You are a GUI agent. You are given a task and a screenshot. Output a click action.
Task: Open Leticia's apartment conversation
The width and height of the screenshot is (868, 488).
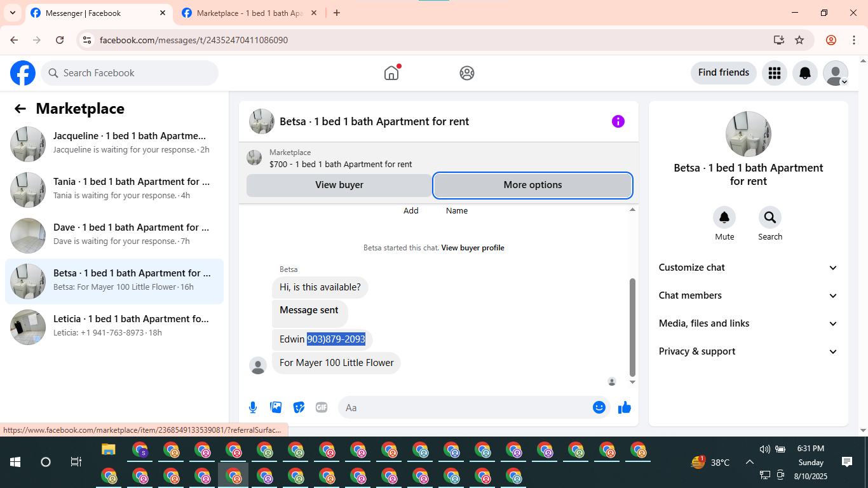pyautogui.click(x=114, y=327)
